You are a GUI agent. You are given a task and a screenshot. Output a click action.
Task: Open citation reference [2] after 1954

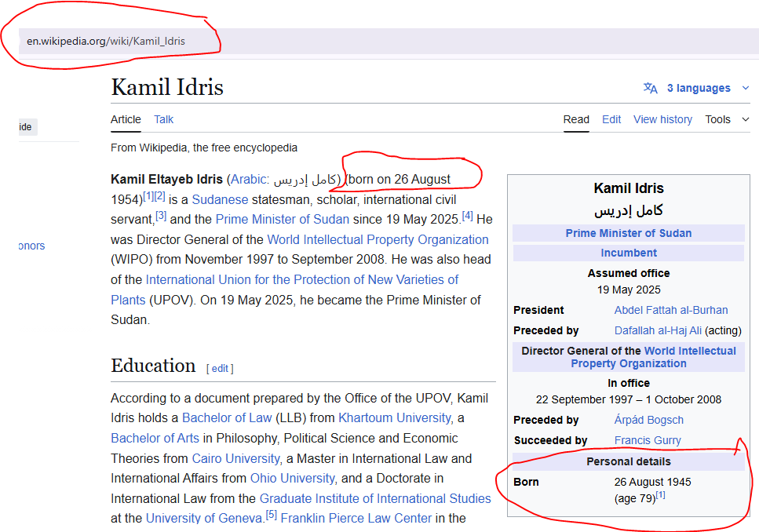(x=160, y=196)
